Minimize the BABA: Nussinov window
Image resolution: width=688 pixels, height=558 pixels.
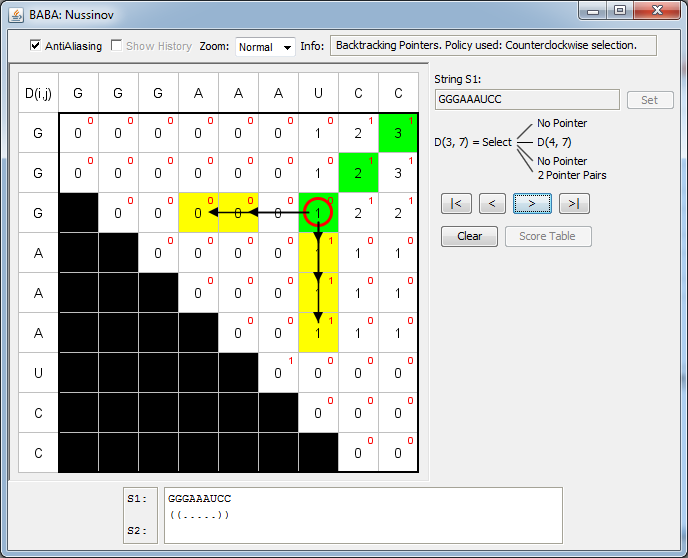click(594, 10)
